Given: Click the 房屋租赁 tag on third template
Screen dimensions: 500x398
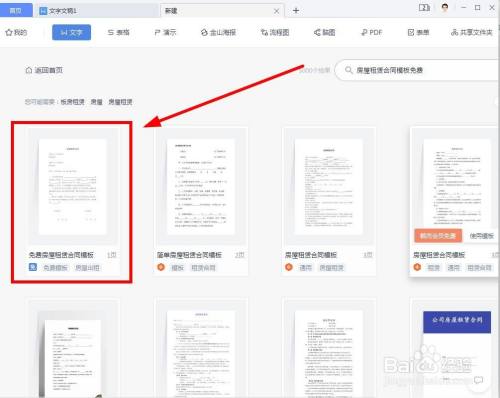Looking at the screenshot, I should coord(331,267).
